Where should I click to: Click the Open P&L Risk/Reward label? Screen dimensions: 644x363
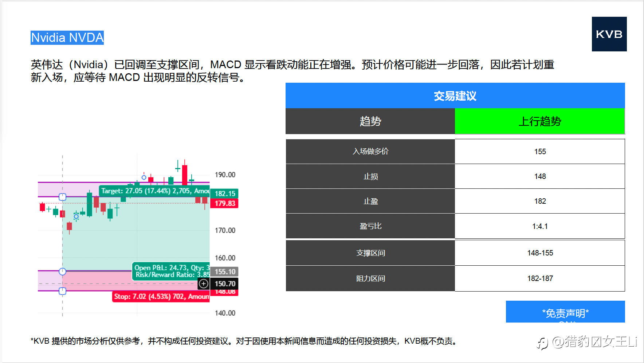[x=171, y=271]
